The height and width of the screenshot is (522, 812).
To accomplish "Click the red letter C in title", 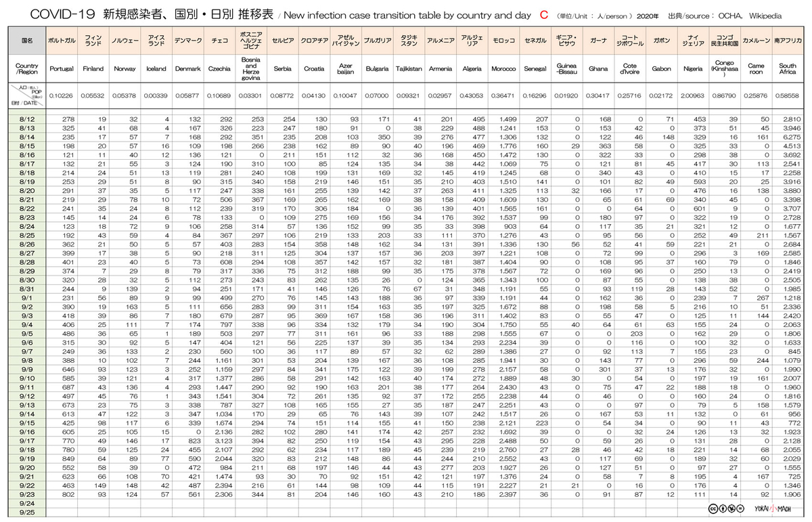I will point(543,14).
